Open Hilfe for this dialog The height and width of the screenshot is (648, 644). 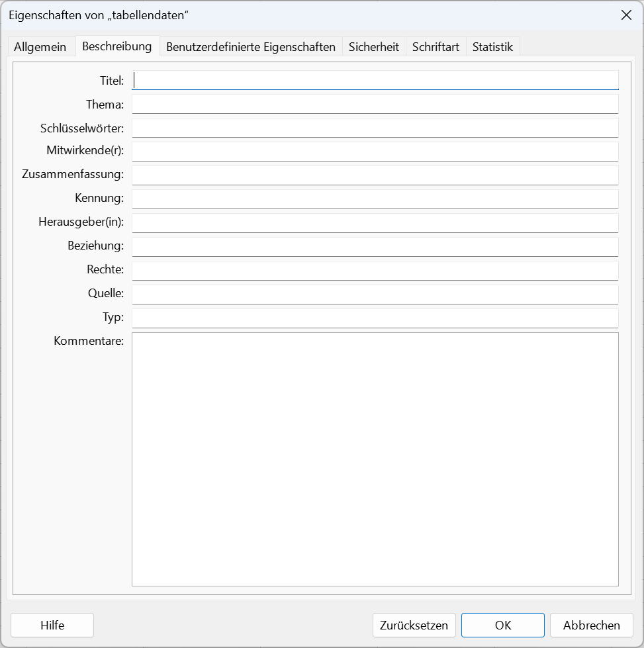coord(52,625)
